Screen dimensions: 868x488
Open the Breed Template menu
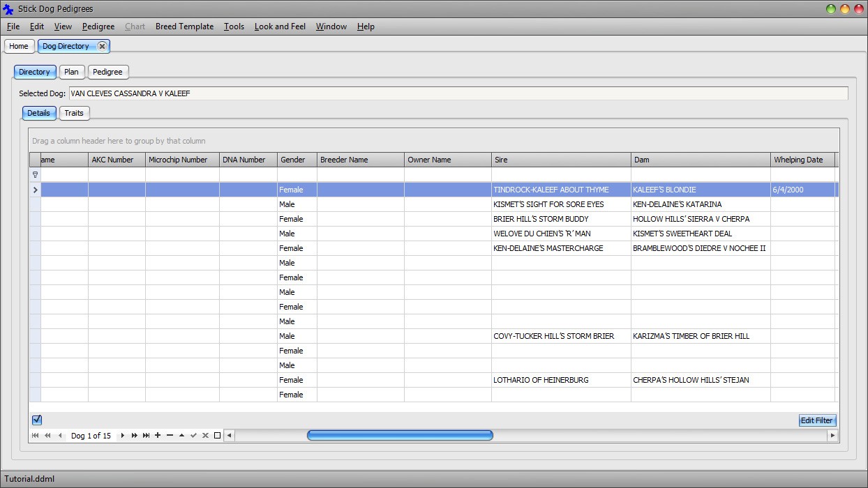click(x=184, y=26)
